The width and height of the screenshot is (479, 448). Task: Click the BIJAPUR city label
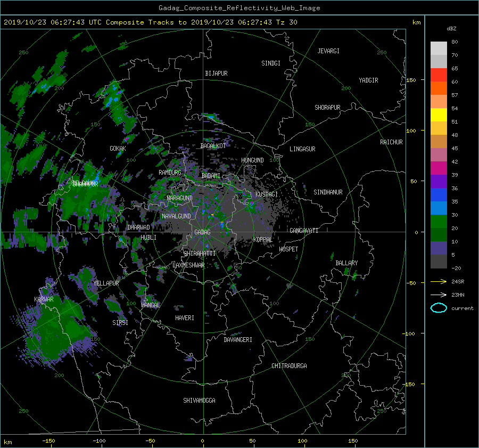point(216,74)
